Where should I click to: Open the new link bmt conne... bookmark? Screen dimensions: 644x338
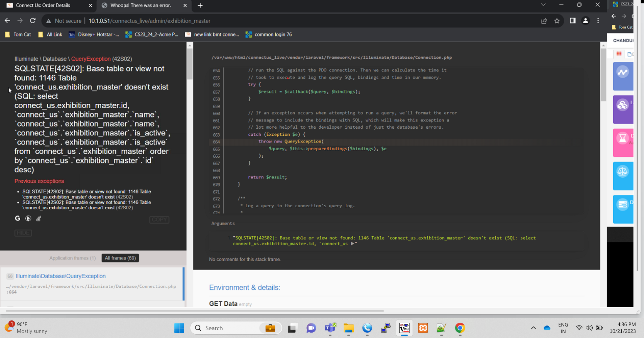(212, 34)
